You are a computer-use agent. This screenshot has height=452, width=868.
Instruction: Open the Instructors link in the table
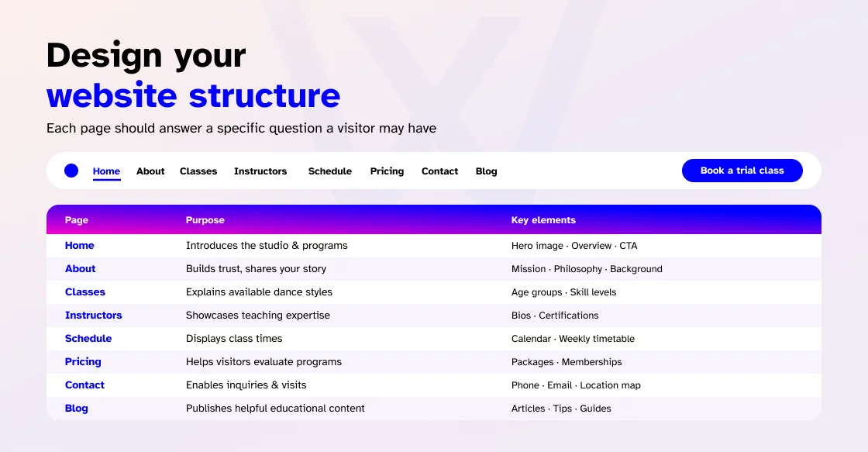[93, 316]
